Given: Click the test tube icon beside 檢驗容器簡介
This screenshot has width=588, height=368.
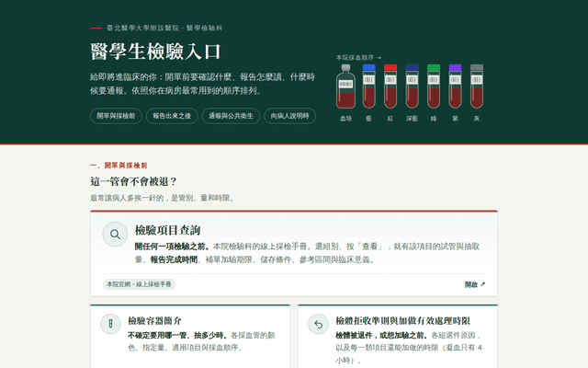Looking at the screenshot, I should pos(110,324).
